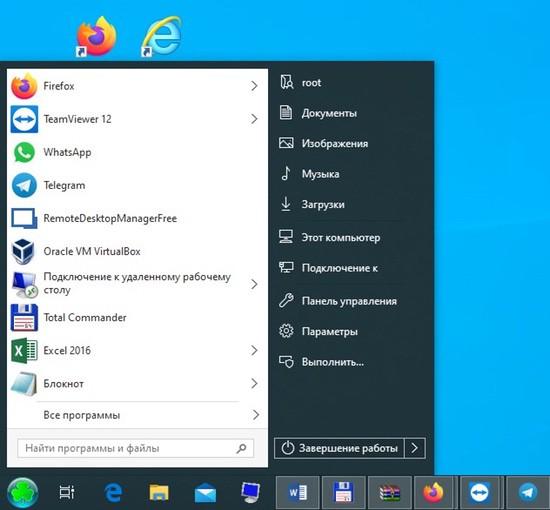550x510 pixels.
Task: Open the Mail app on the taskbar
Action: [205, 492]
